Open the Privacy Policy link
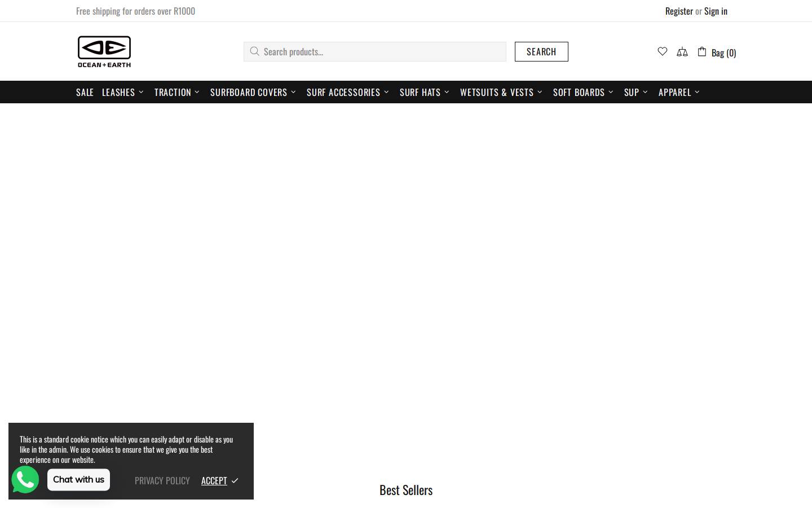Image resolution: width=812 pixels, height=508 pixels. (162, 480)
